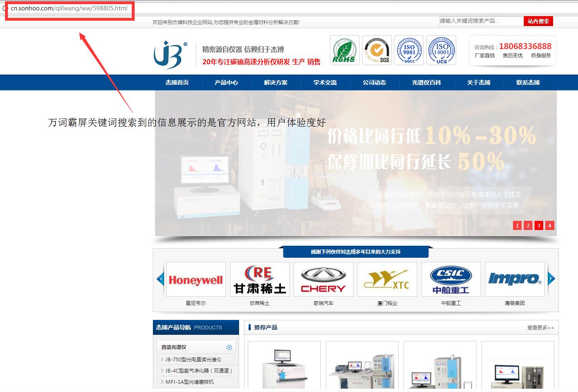The height and width of the screenshot is (392, 578).
Task: Click the 查看更多>> link
Action: pyautogui.click(x=540, y=328)
